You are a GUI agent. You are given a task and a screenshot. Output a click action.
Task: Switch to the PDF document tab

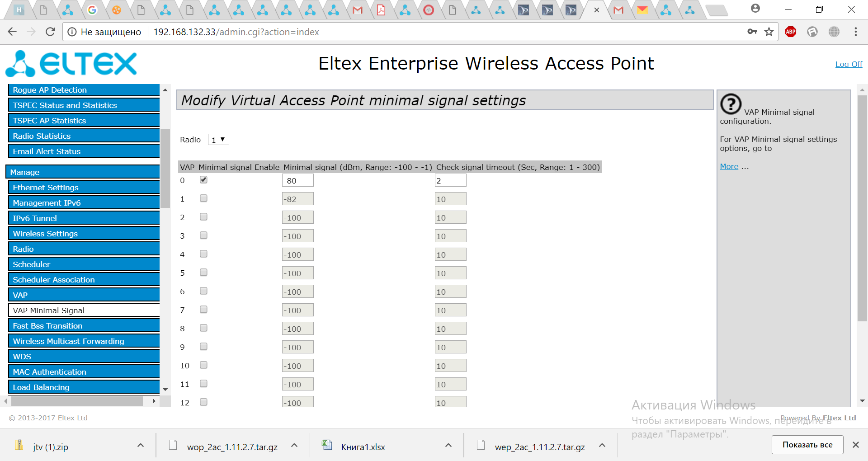click(x=381, y=10)
